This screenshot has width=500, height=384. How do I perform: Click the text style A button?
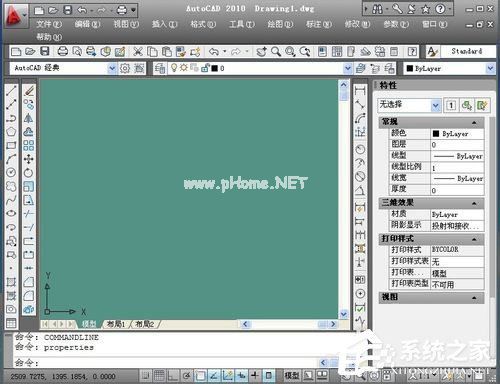432,51
